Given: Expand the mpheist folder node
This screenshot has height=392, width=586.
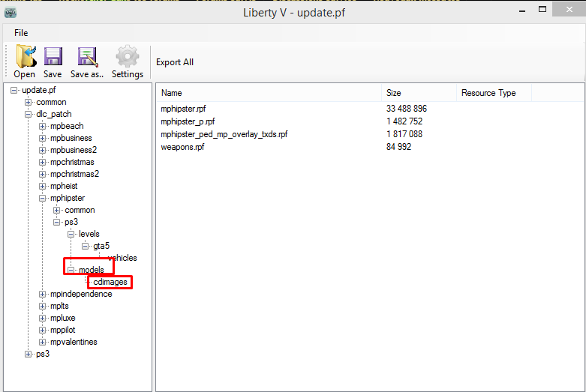Looking at the screenshot, I should (43, 187).
